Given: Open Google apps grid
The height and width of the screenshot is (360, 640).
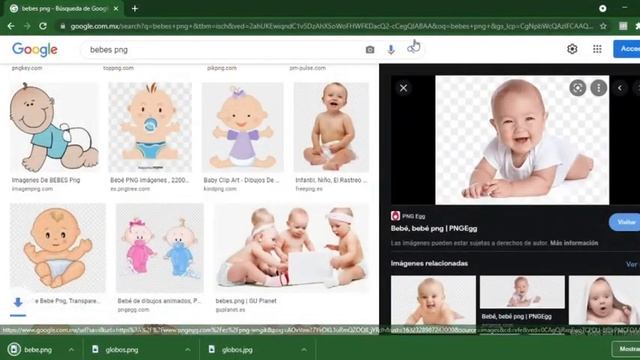Looking at the screenshot, I should coord(597,49).
